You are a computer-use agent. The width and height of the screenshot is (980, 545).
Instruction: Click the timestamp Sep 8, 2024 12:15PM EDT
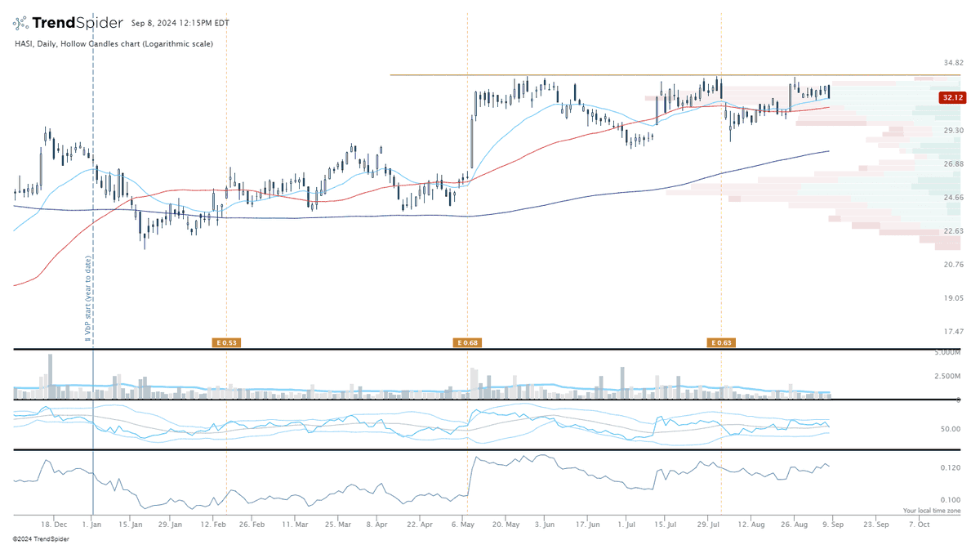[181, 24]
